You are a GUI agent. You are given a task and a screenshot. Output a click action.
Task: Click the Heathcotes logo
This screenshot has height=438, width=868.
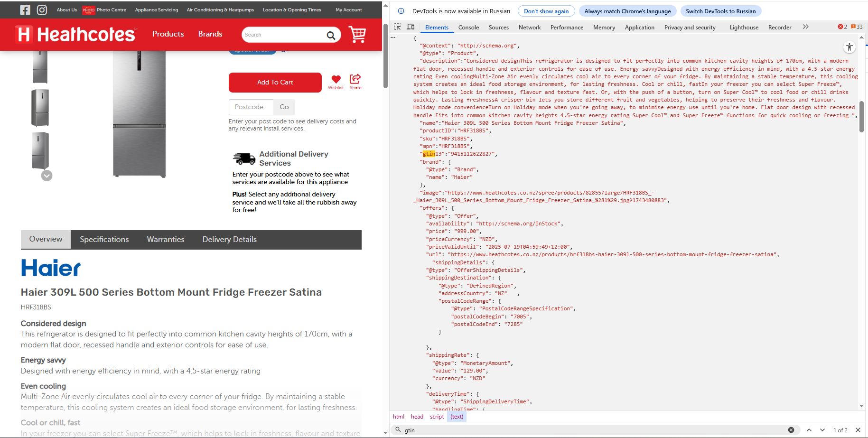pos(76,34)
